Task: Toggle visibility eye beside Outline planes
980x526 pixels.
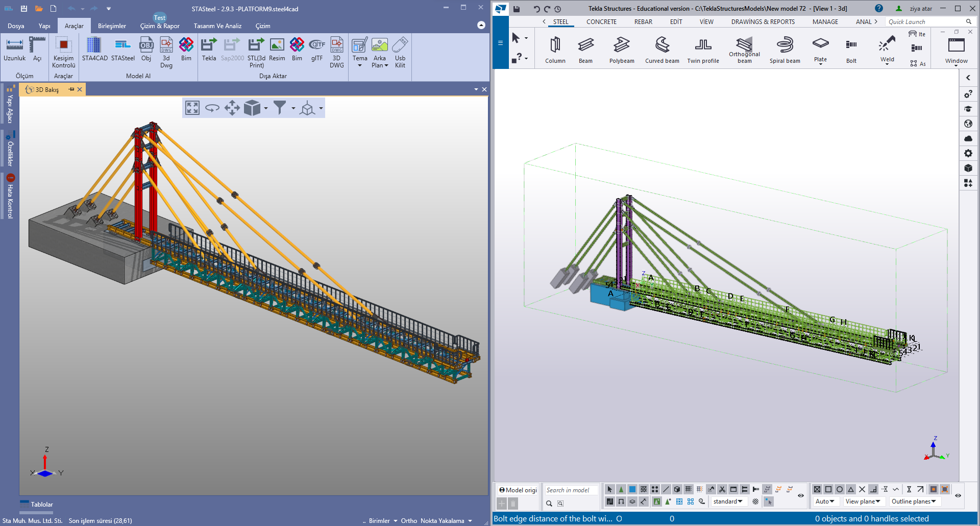Action: (x=958, y=495)
